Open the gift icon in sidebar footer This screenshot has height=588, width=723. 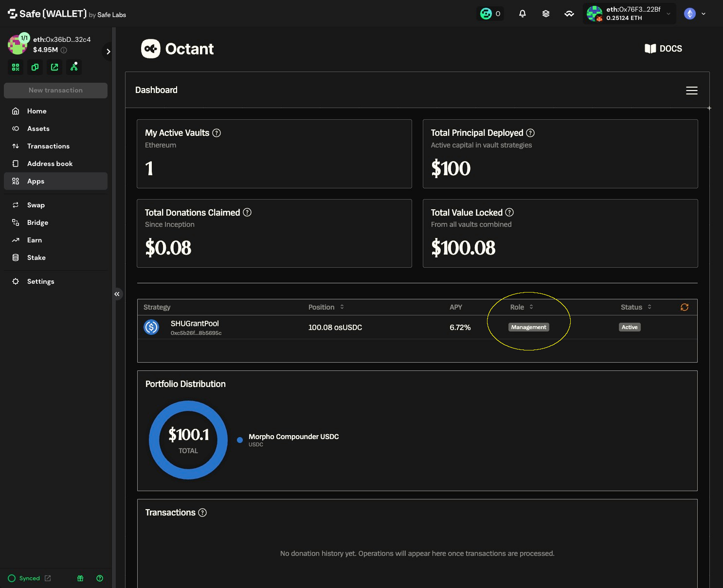click(x=80, y=578)
